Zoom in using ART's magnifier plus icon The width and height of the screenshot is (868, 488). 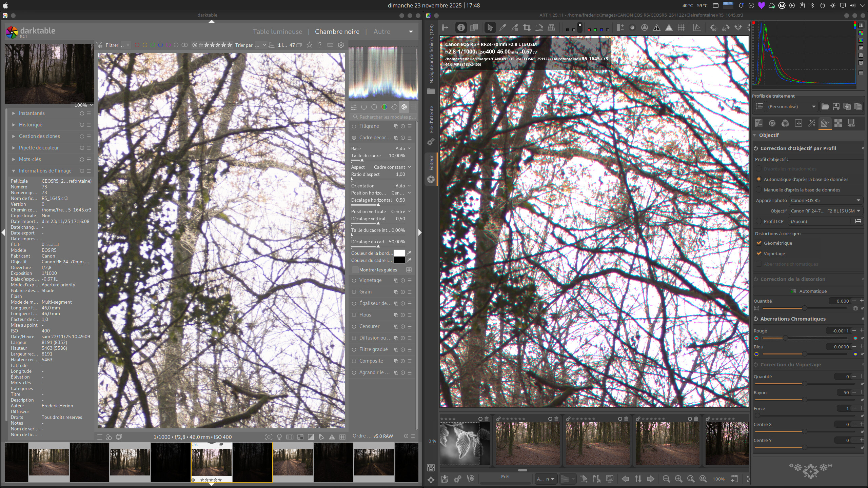678,479
